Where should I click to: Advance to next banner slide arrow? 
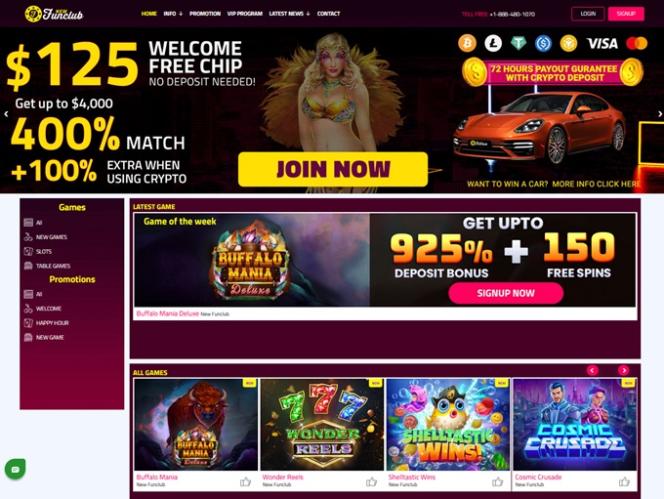(659, 114)
